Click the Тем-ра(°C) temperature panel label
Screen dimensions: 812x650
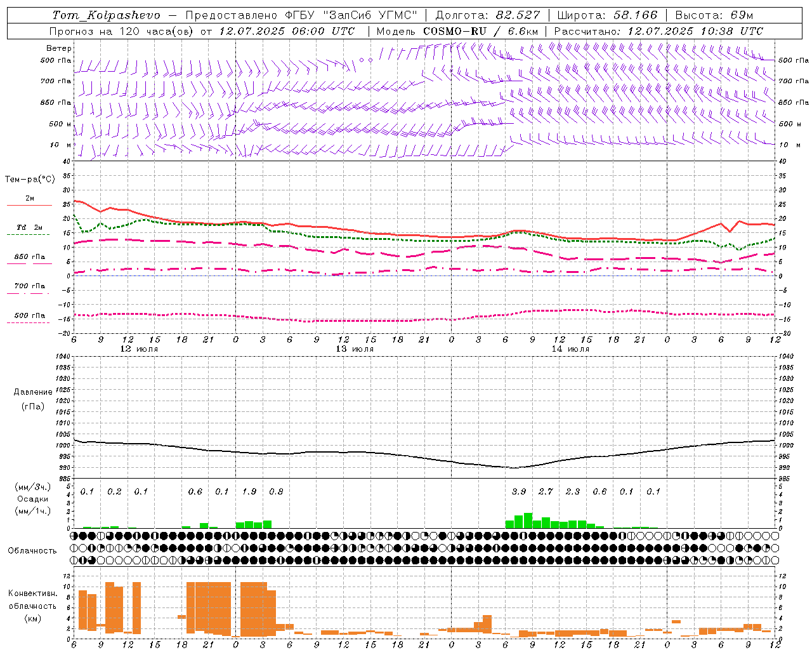click(x=30, y=180)
